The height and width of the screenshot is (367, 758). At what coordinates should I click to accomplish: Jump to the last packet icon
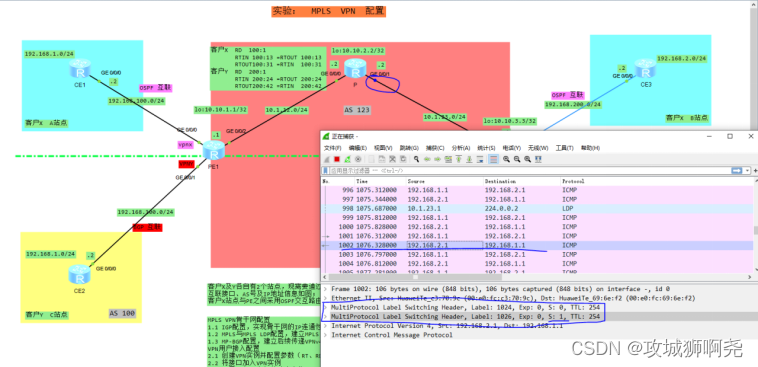pos(469,159)
